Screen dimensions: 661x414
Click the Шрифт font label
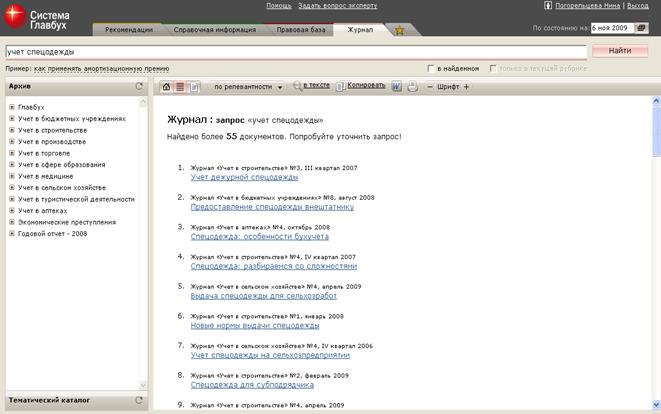click(448, 87)
